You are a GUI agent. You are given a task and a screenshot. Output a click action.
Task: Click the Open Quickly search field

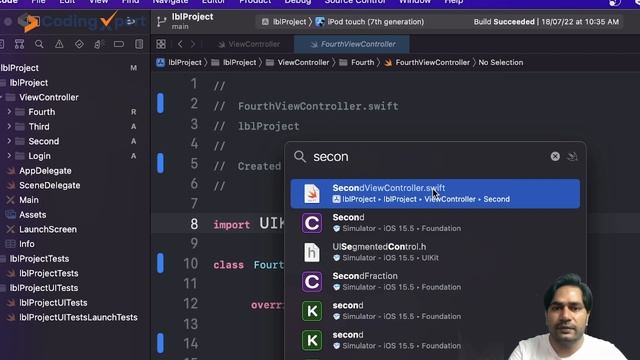[x=429, y=156]
